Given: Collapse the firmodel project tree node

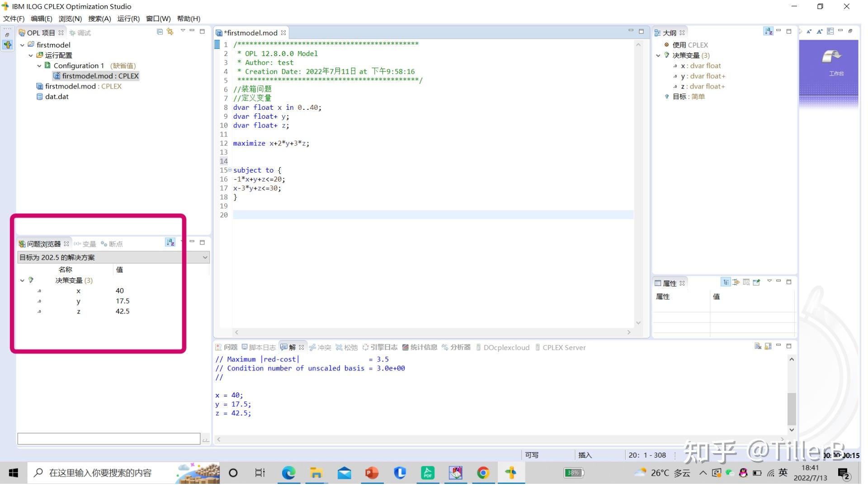Looking at the screenshot, I should coord(23,45).
